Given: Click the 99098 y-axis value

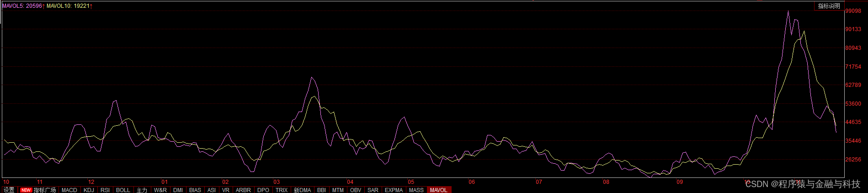Looking at the screenshot, I should tap(853, 11).
